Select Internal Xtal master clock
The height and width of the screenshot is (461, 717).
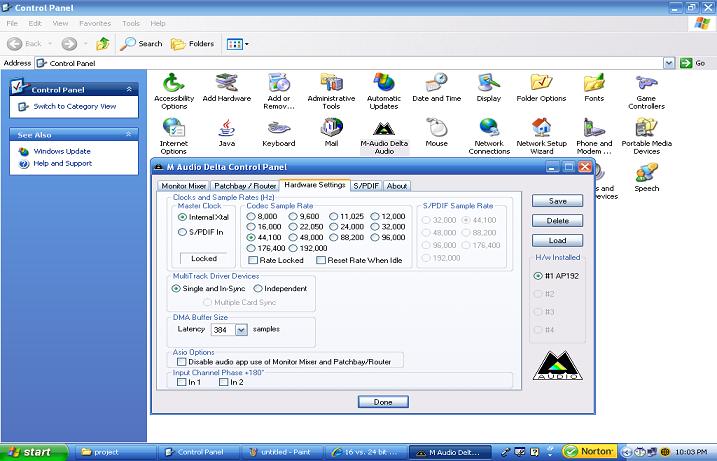click(203, 217)
